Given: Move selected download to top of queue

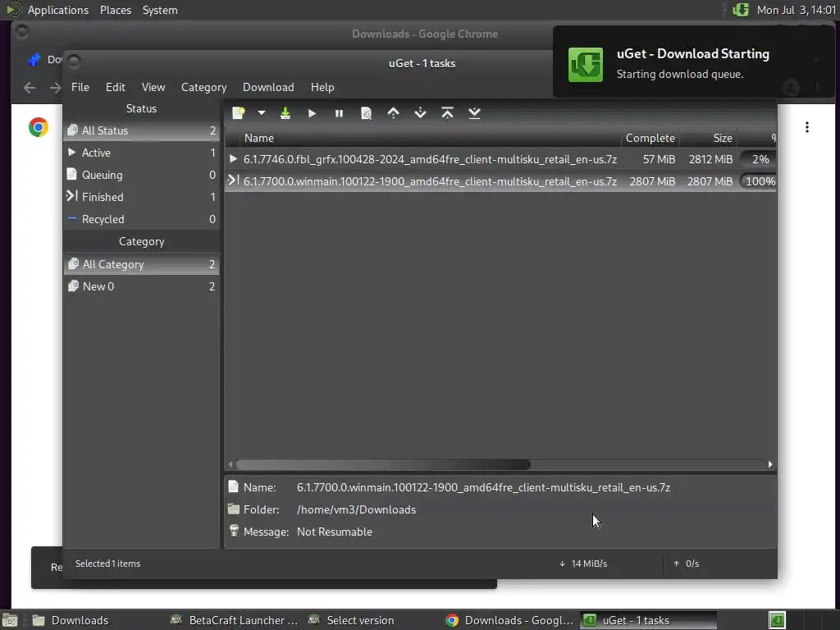Looking at the screenshot, I should [x=447, y=113].
